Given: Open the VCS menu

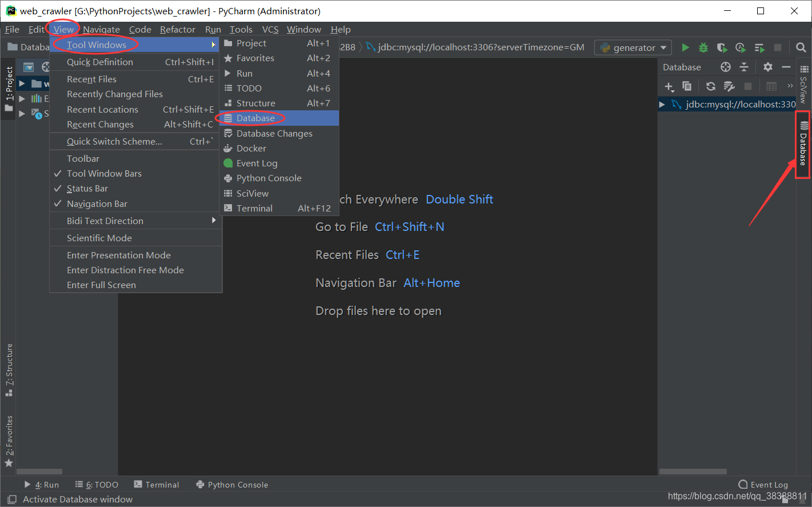Looking at the screenshot, I should 270,29.
